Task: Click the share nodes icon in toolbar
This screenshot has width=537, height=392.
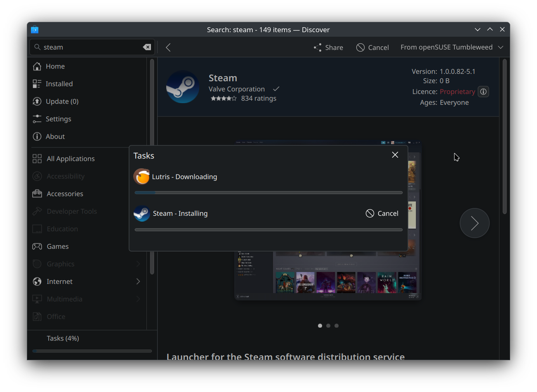Action: [x=318, y=47]
